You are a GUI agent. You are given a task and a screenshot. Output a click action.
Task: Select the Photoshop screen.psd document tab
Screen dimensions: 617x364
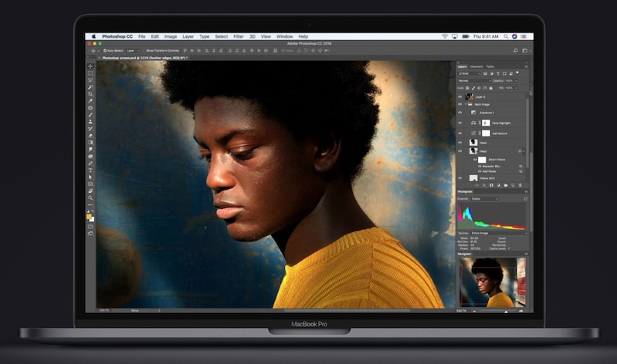pyautogui.click(x=144, y=58)
